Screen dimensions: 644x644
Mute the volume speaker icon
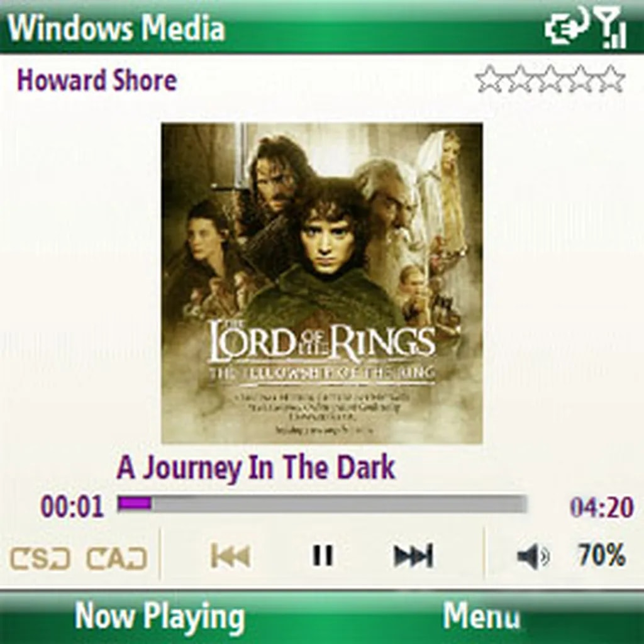533,556
